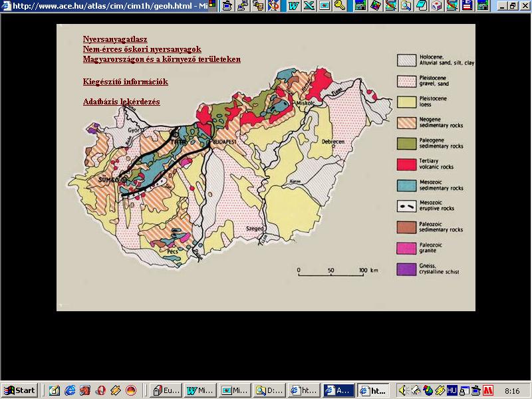The width and height of the screenshot is (532, 399).
Task: Click the Holocene alluvial legend swatch
Action: click(406, 61)
